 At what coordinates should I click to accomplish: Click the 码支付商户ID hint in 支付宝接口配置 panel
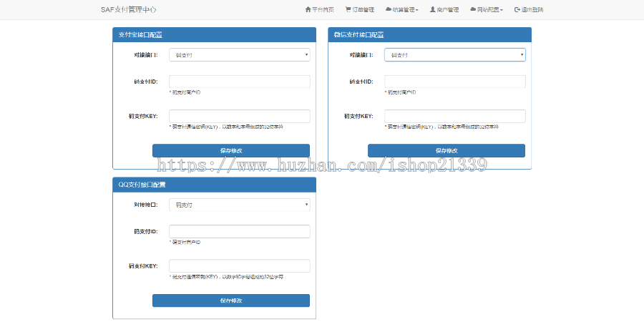pos(185,92)
